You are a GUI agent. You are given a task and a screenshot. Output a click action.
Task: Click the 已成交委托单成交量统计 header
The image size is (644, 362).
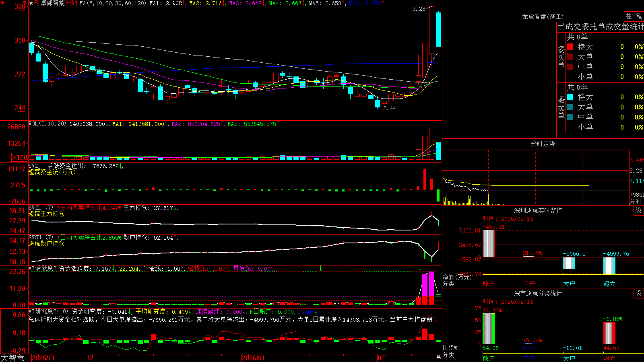pos(601,27)
